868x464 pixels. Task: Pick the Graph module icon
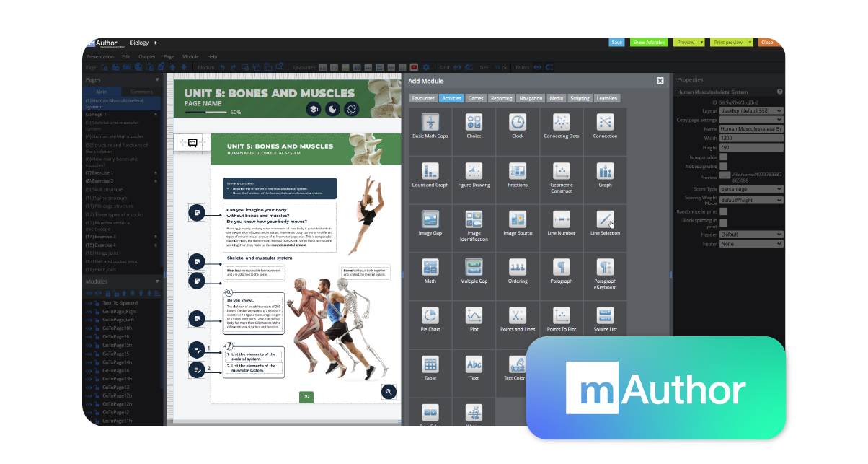pos(605,171)
